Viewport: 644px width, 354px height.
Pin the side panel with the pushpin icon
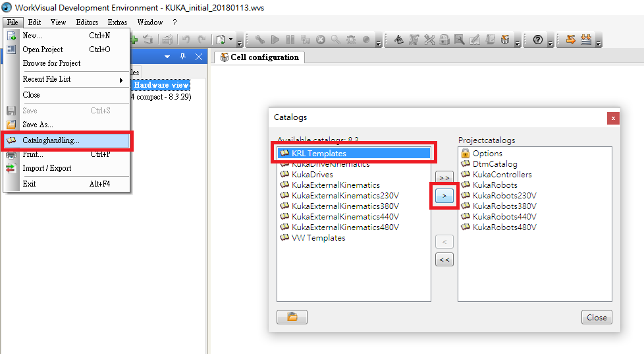pos(183,56)
